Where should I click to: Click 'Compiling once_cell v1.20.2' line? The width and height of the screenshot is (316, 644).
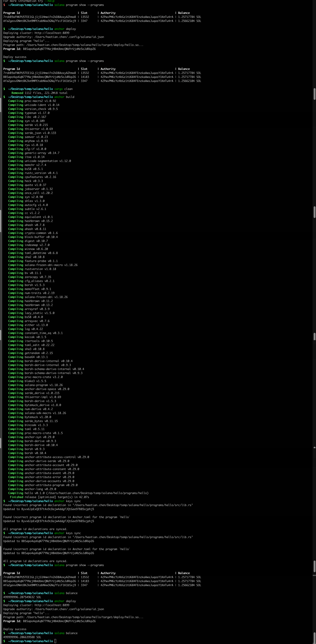(x=31, y=193)
